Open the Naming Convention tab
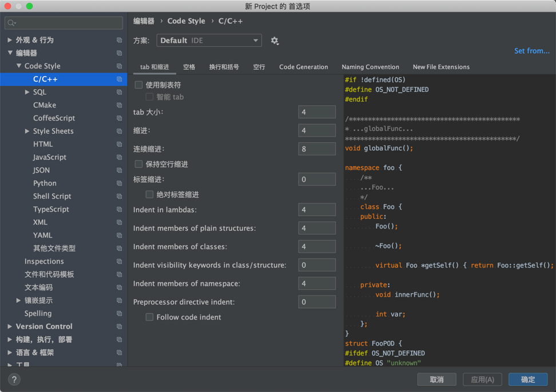This screenshot has width=556, height=392. [x=371, y=67]
